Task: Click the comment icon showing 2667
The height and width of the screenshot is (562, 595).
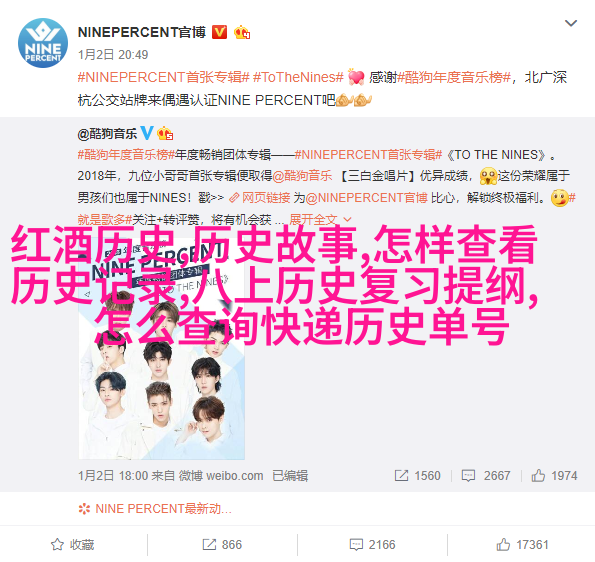Action: click(486, 475)
